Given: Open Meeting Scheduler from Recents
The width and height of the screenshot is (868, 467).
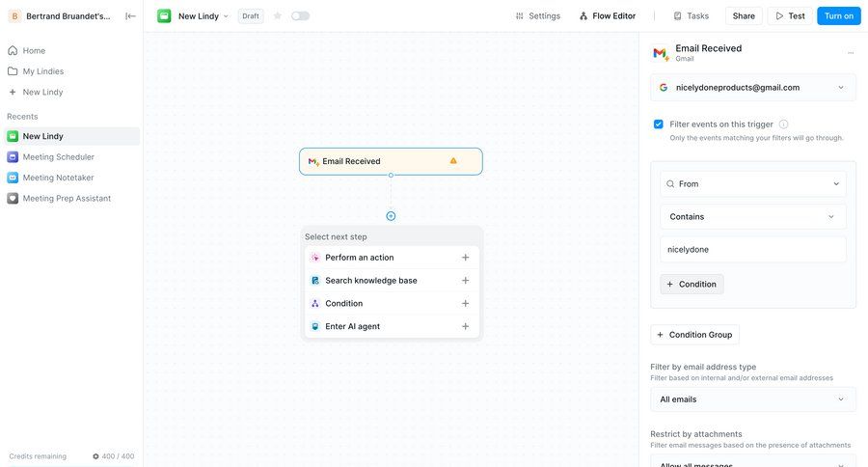Looking at the screenshot, I should point(72,156).
